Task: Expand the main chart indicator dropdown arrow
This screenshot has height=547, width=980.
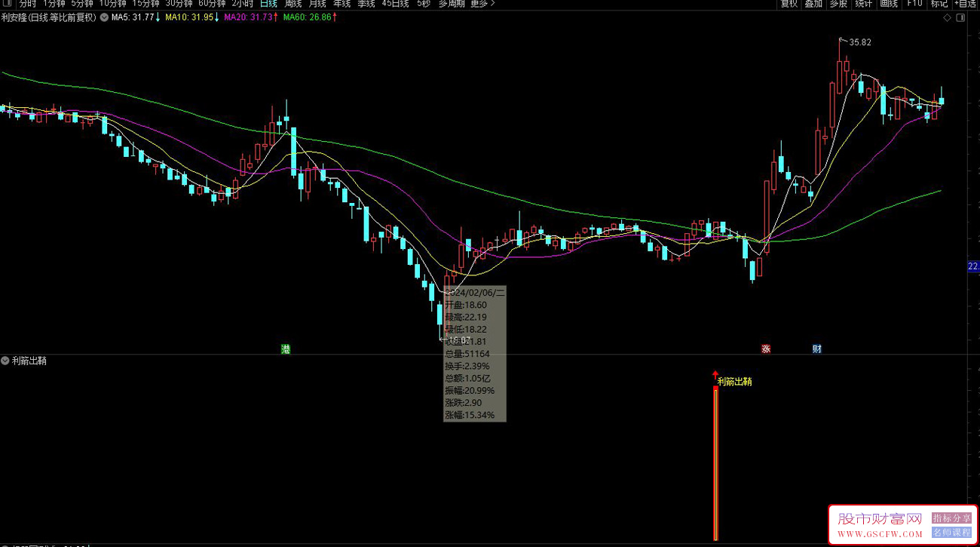Action: coord(104,17)
